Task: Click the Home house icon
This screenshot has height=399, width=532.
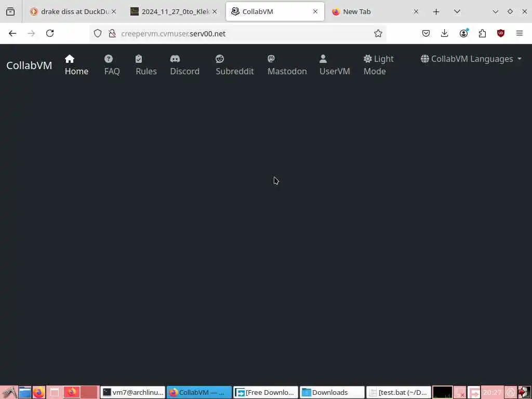Action: click(70, 59)
